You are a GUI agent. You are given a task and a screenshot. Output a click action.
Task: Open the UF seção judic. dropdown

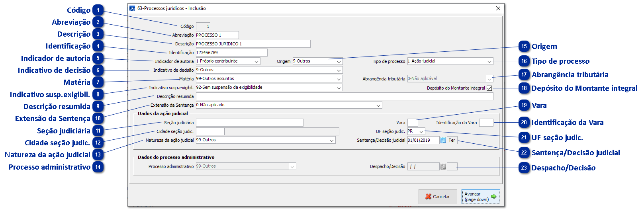pyautogui.click(x=421, y=131)
